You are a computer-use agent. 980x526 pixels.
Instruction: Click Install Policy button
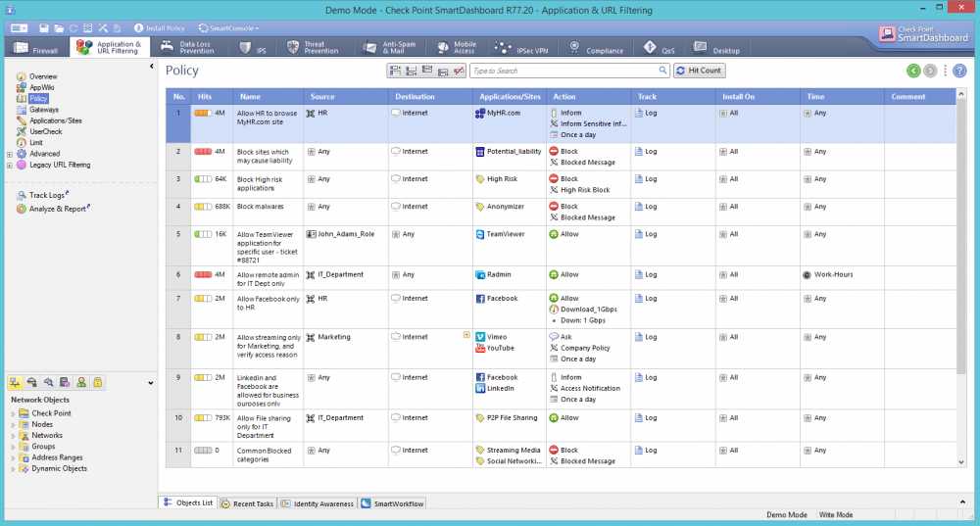(x=160, y=28)
